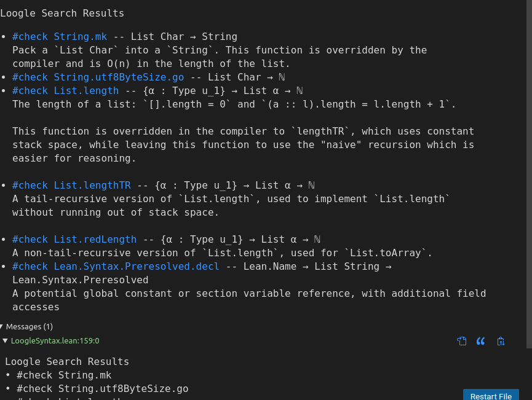The height and width of the screenshot is (400, 532).
Task: Select the #check String.utf8ByteSize.go link
Action: point(98,77)
